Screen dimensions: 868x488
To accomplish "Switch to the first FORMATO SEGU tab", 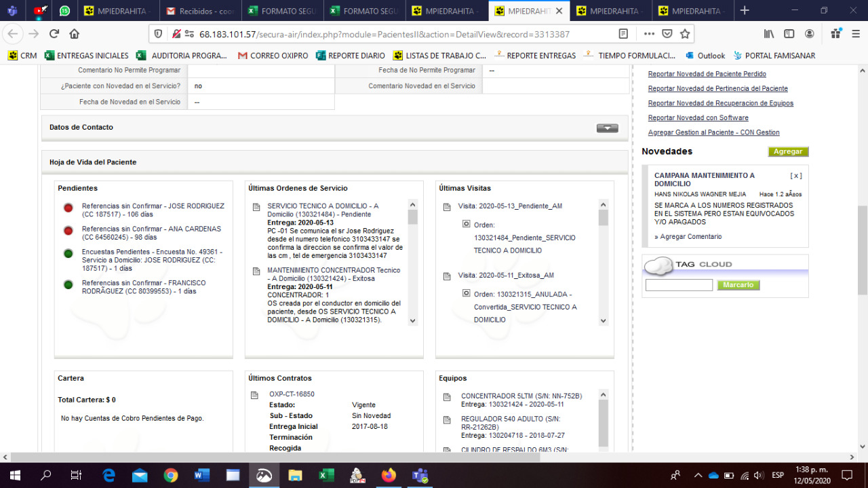I will (x=283, y=11).
